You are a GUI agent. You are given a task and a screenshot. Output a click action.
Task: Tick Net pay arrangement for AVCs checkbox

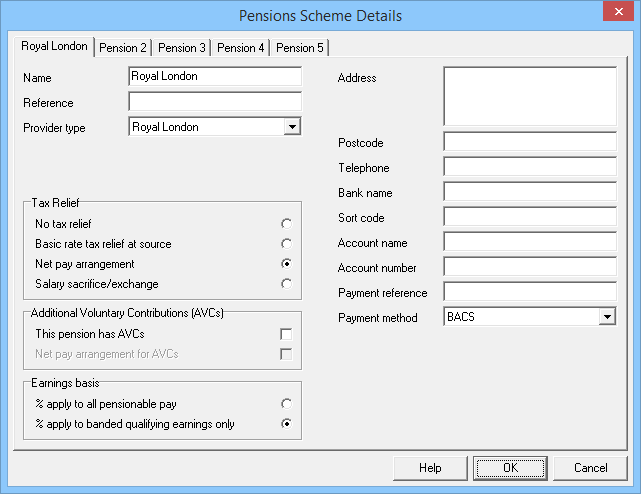coord(286,354)
